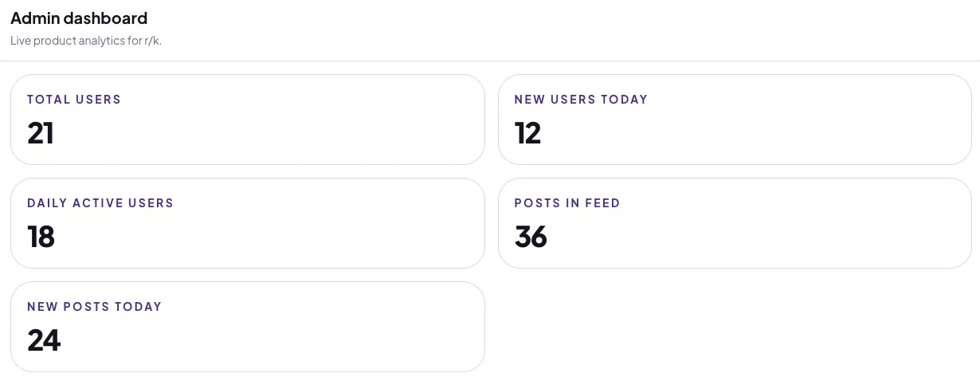Click the New Posts Today value 24
The height and width of the screenshot is (381, 980).
tap(44, 340)
